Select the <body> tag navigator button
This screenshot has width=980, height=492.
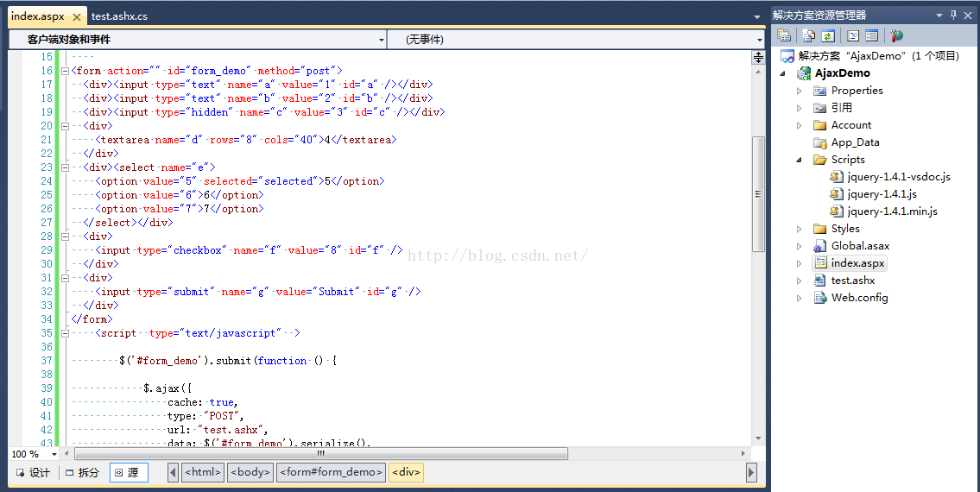250,472
